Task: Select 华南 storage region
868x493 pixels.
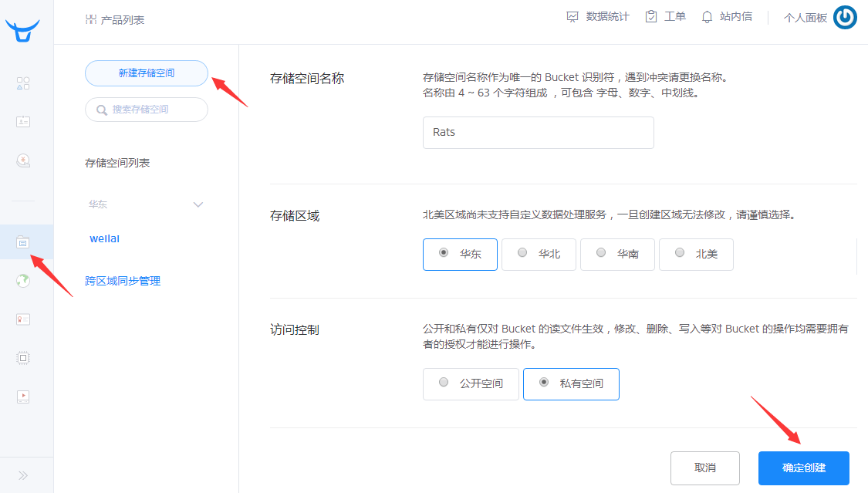Action: tap(617, 255)
